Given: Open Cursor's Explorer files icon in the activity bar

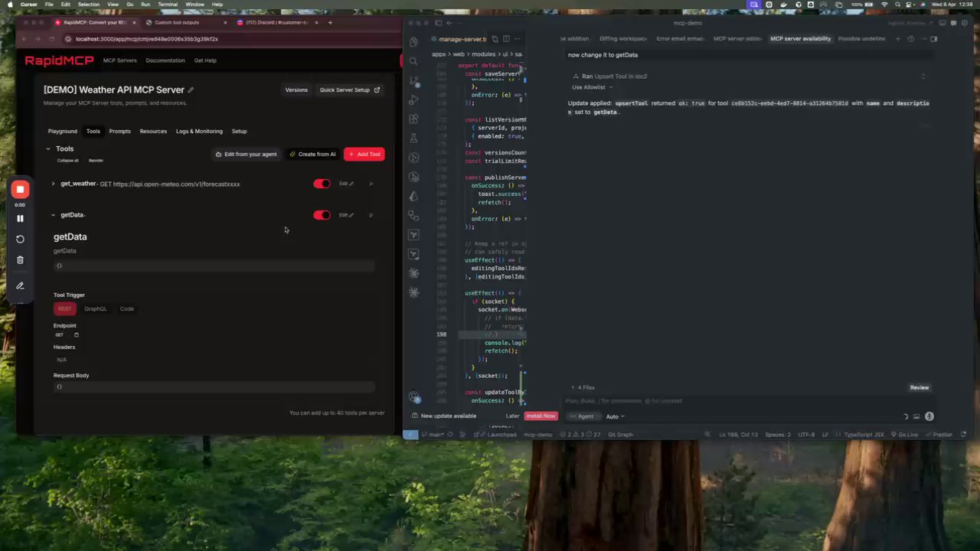Looking at the screenshot, I should coord(414,42).
